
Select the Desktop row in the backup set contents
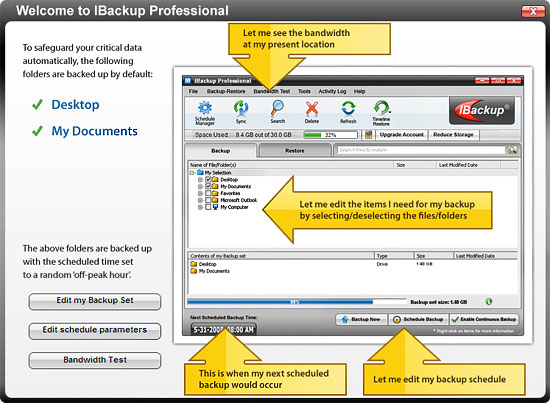coord(353,264)
